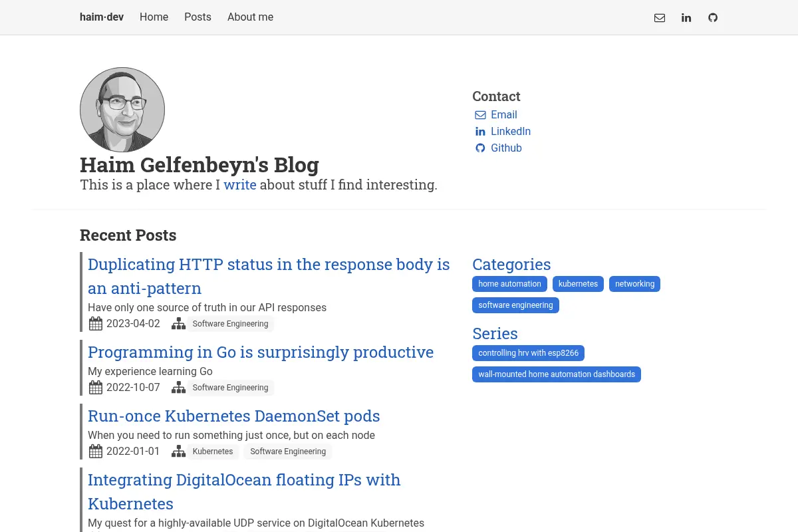Open email via navbar envelope icon
This screenshot has width=798, height=532.
pos(660,18)
